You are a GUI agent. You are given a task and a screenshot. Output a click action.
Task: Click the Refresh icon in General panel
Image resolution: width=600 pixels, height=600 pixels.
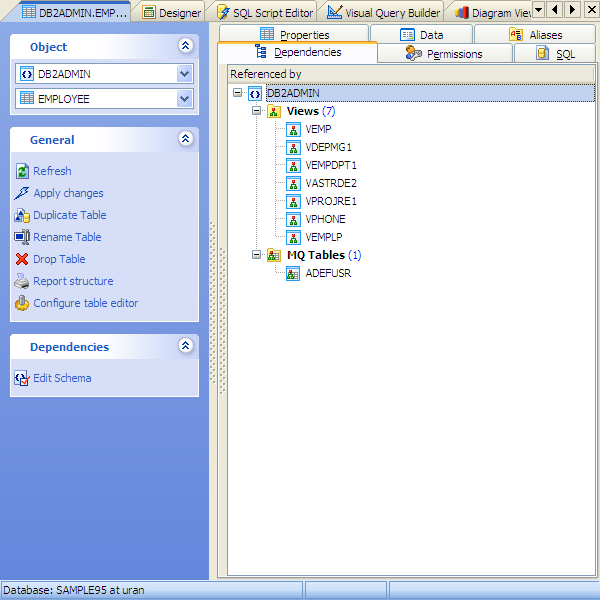pyautogui.click(x=22, y=171)
